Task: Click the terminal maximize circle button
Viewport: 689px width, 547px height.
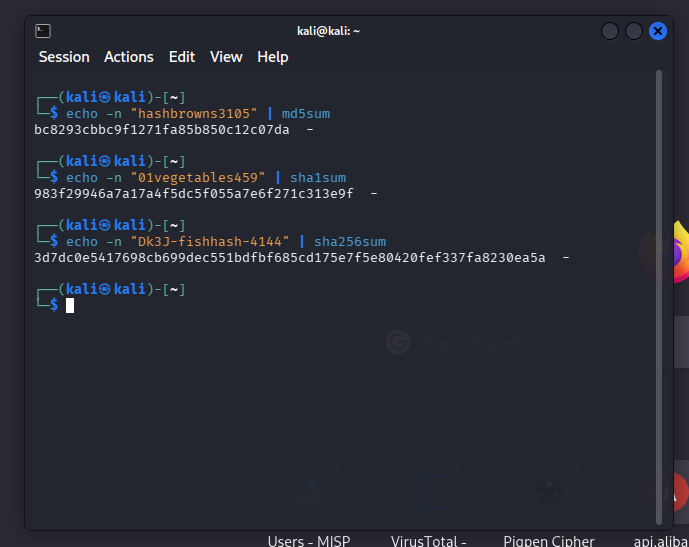Action: tap(634, 31)
